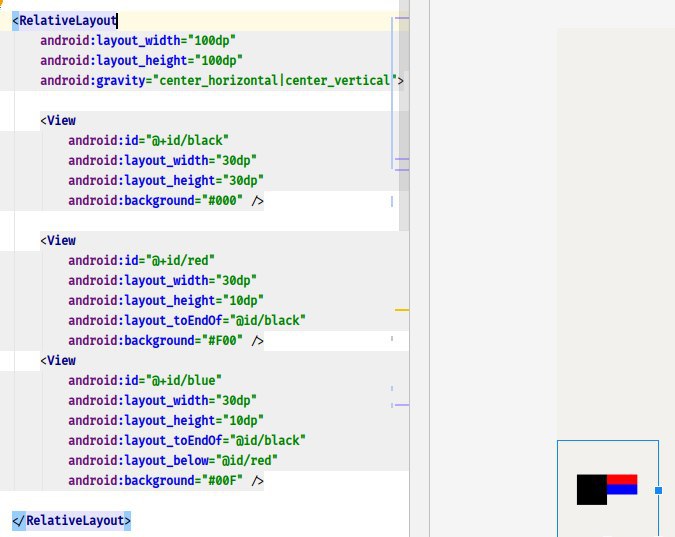Click the yellow warning marker in scrollbar gutter

click(x=402, y=310)
